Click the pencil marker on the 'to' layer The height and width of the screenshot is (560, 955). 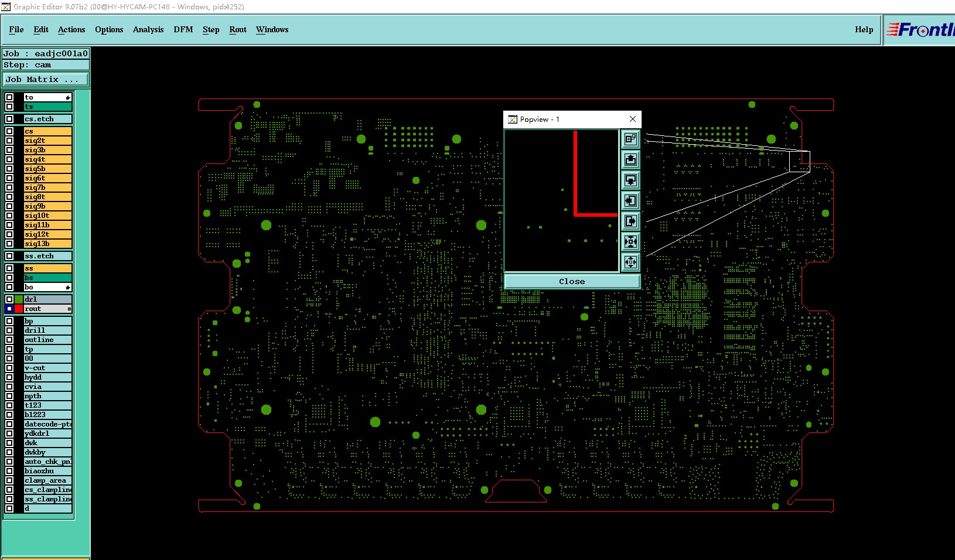coord(68,97)
